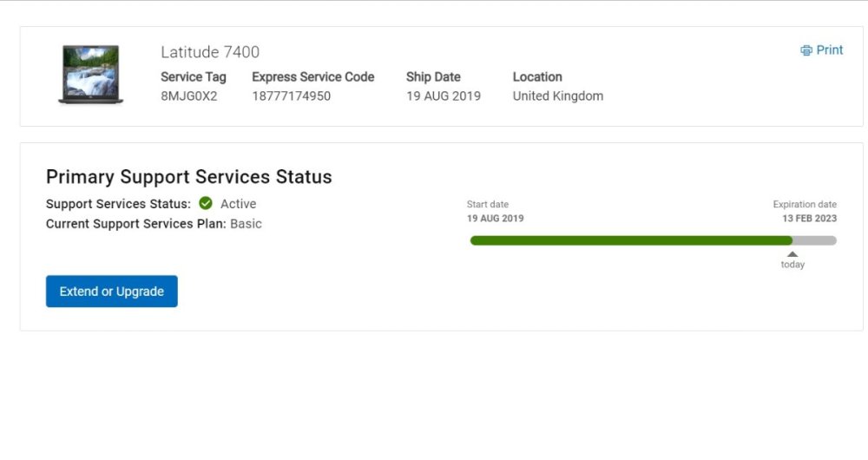The height and width of the screenshot is (460, 868).
Task: Click the start date under the Start date label
Action: (x=495, y=219)
